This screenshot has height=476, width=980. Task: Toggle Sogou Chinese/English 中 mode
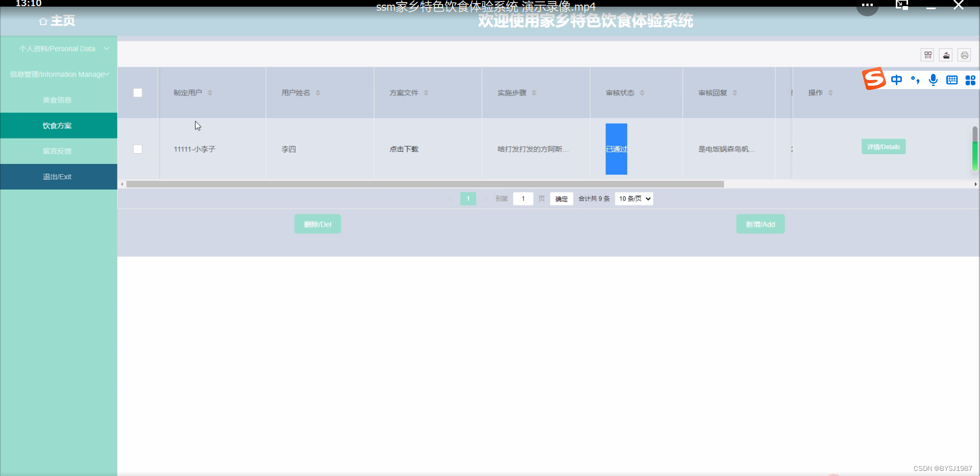[896, 80]
